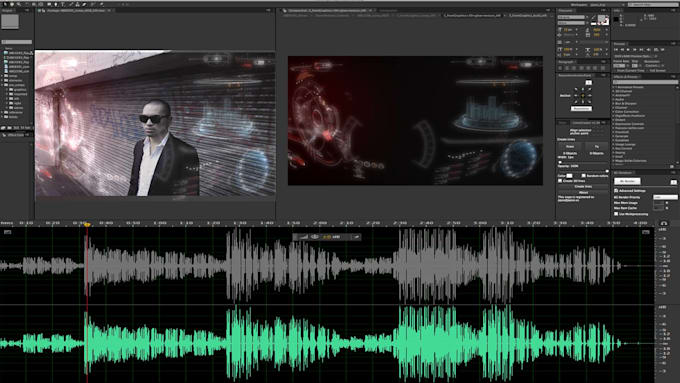This screenshot has width=680, height=383.
Task: Toggle the Full Screen checkbox
Action: point(647,70)
